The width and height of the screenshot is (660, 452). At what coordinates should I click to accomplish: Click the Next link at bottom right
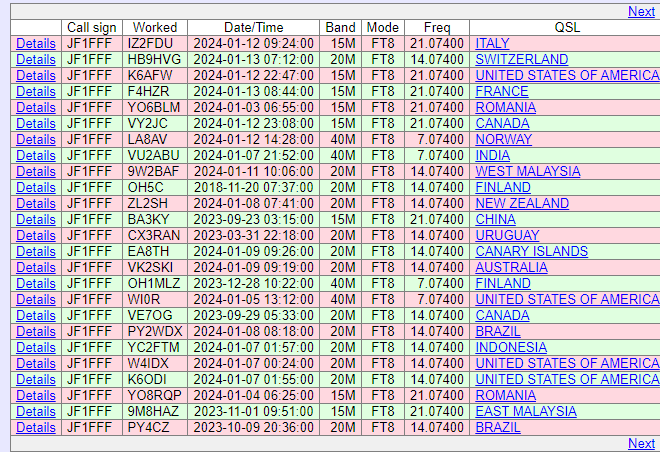(x=641, y=443)
